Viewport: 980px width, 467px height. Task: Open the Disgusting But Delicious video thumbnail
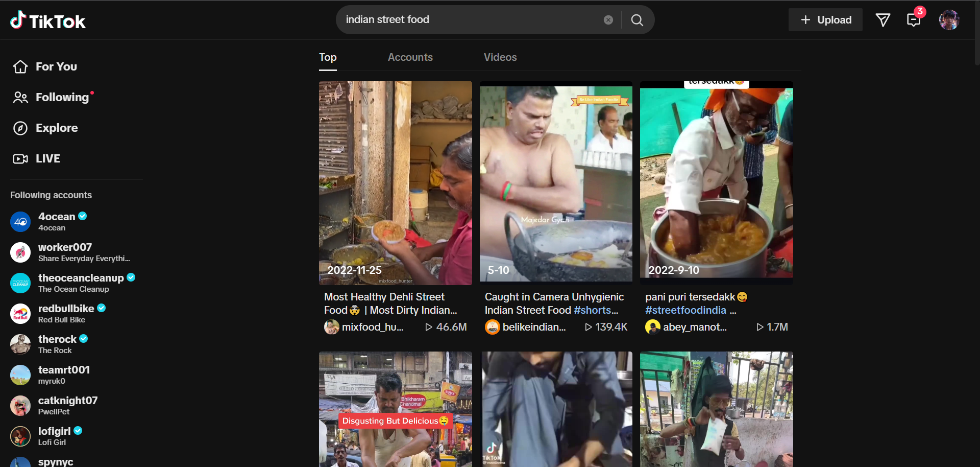(395, 409)
